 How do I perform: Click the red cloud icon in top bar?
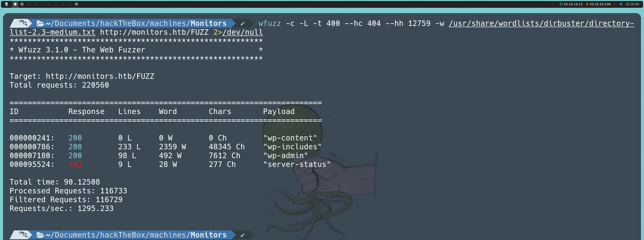pos(615,4)
